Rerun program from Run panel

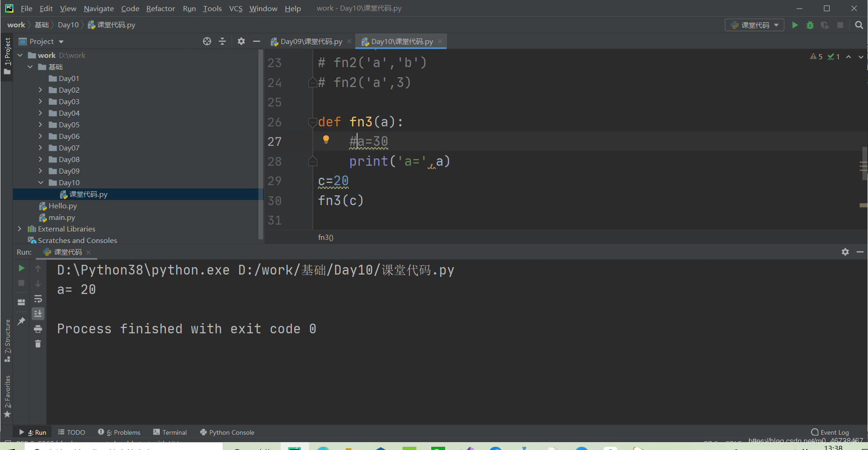(x=21, y=268)
